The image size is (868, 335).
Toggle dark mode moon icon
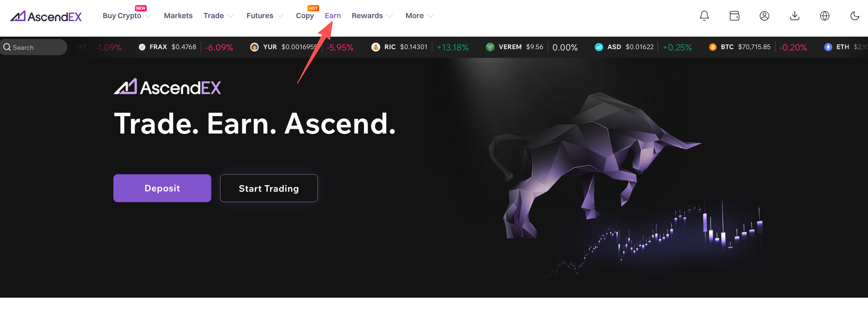pyautogui.click(x=855, y=16)
